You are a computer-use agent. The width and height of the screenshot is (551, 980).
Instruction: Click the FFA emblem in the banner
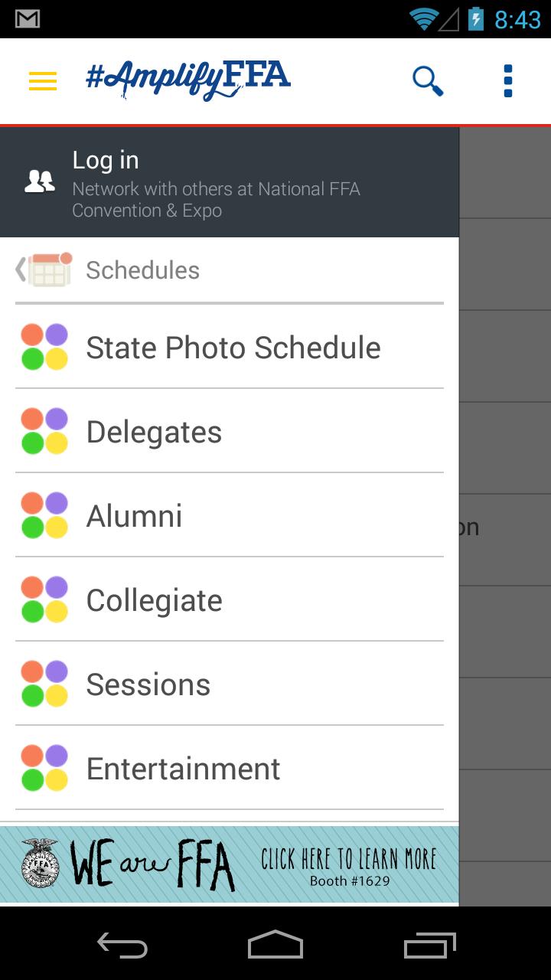(41, 864)
